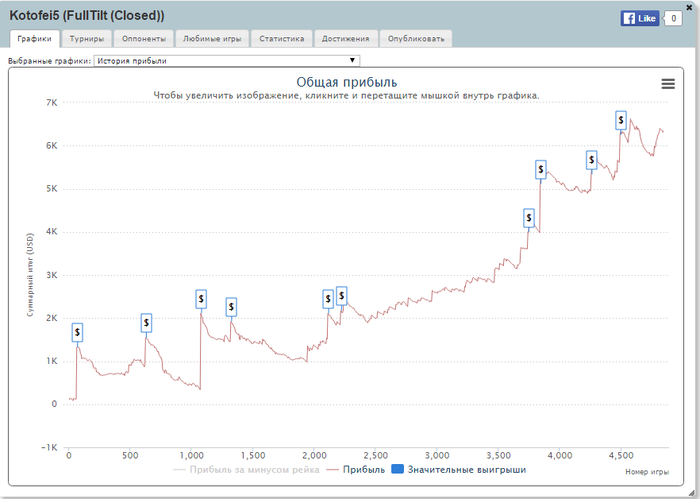Click the blue Значительные выигрыши color swatch

coord(397,469)
